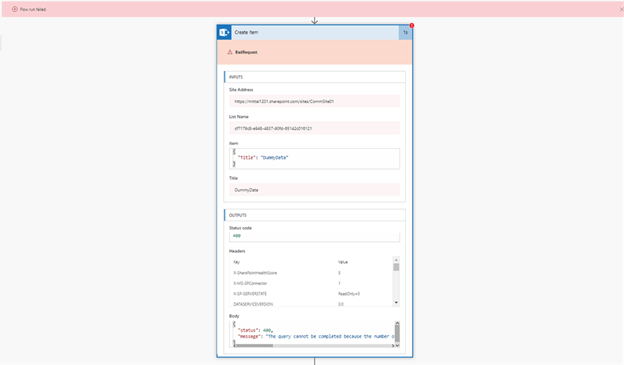Click the red error indicator on Create Item
Image resolution: width=624 pixels, height=365 pixels.
point(411,25)
